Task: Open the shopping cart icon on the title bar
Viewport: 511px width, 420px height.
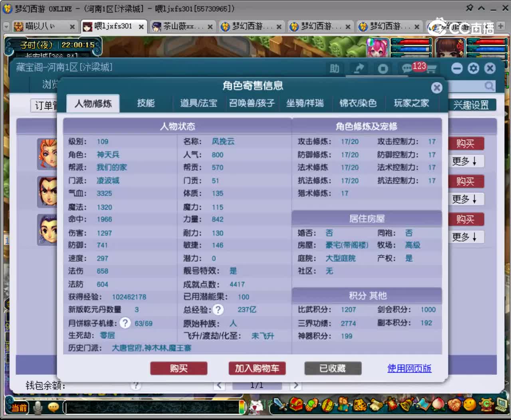Action: point(432,68)
